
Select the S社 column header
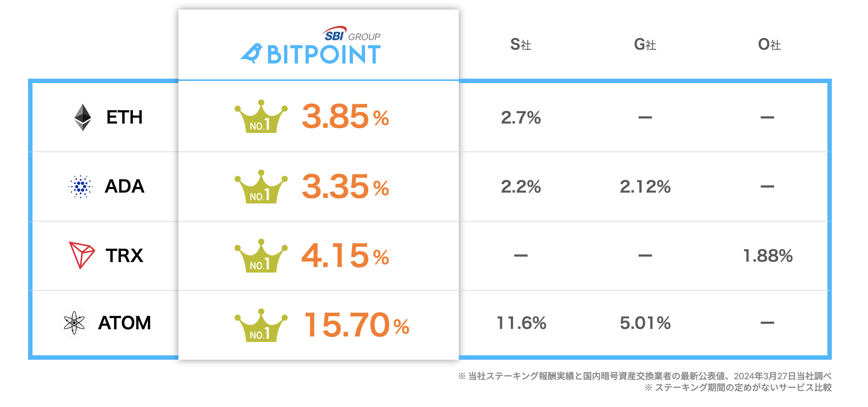tap(521, 45)
